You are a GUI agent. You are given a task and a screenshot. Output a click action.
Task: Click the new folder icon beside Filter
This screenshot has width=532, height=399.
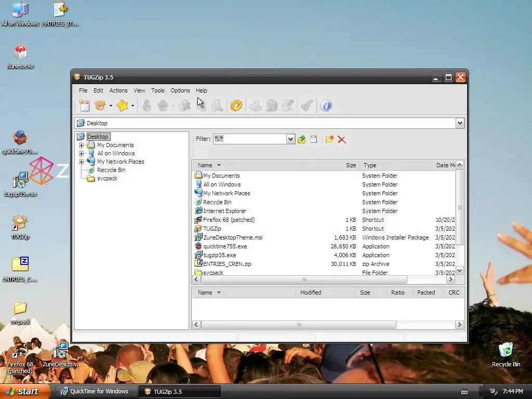(x=329, y=139)
